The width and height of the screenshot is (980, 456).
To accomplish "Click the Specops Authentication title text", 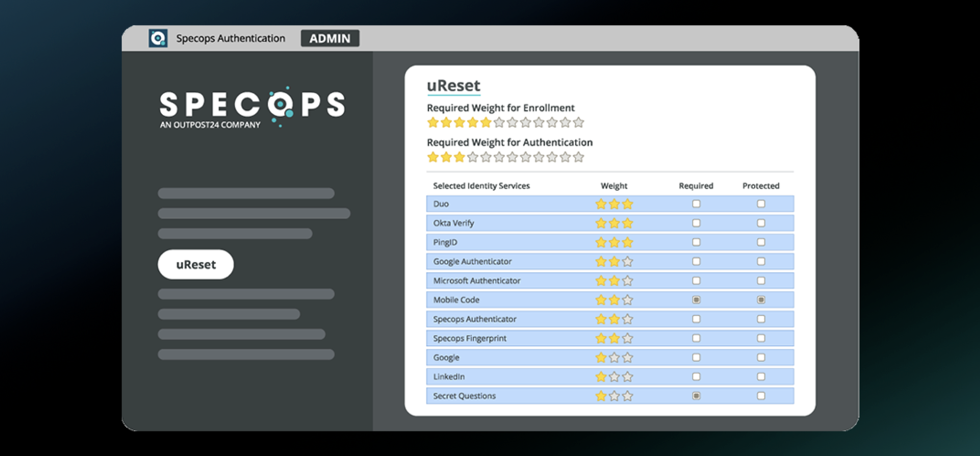I will (230, 38).
